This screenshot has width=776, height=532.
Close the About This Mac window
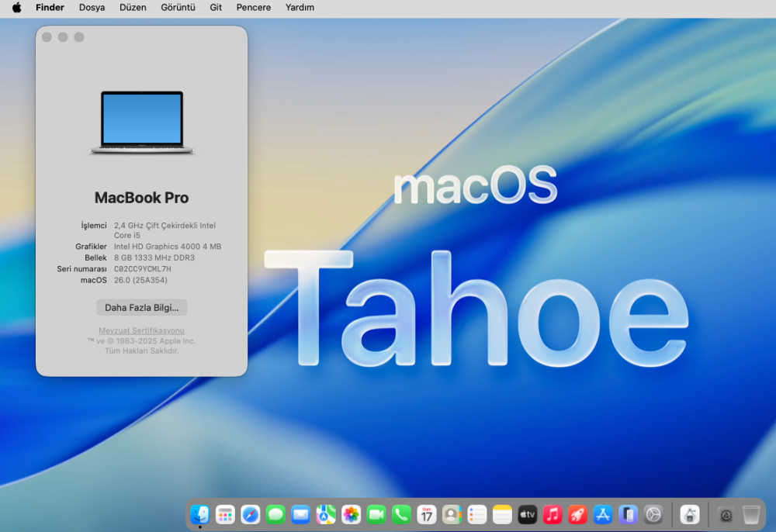[x=47, y=37]
